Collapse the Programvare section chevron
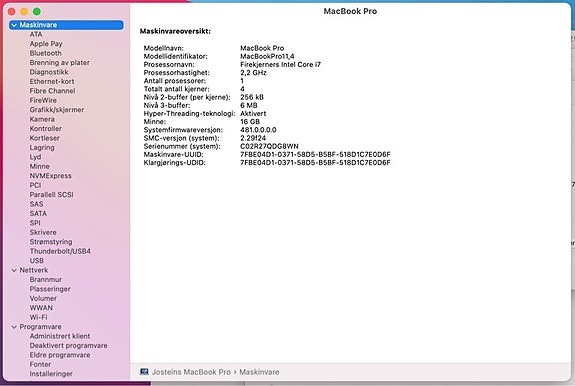 point(14,327)
